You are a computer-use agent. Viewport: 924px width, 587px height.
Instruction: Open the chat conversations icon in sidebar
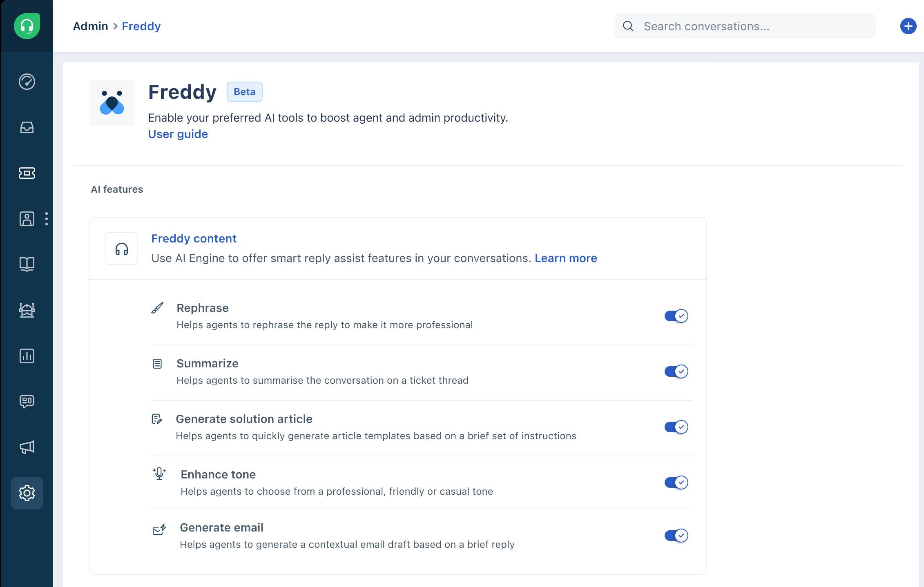point(27,402)
